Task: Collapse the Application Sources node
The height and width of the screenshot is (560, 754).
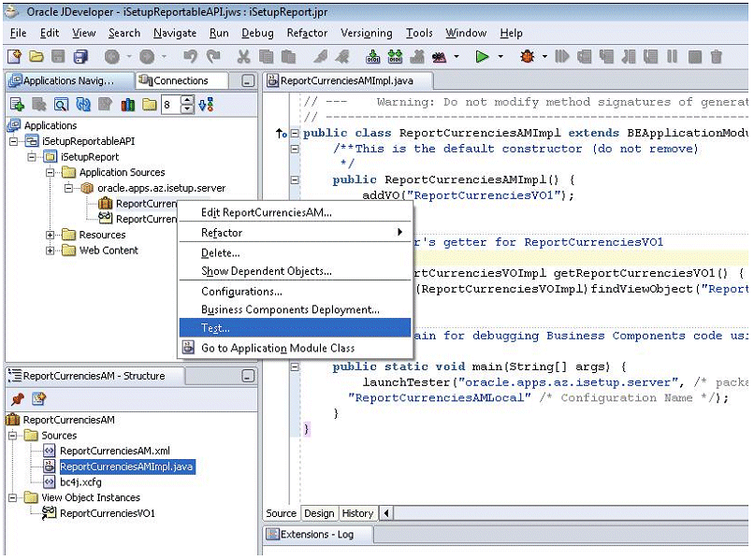Action: [50, 172]
